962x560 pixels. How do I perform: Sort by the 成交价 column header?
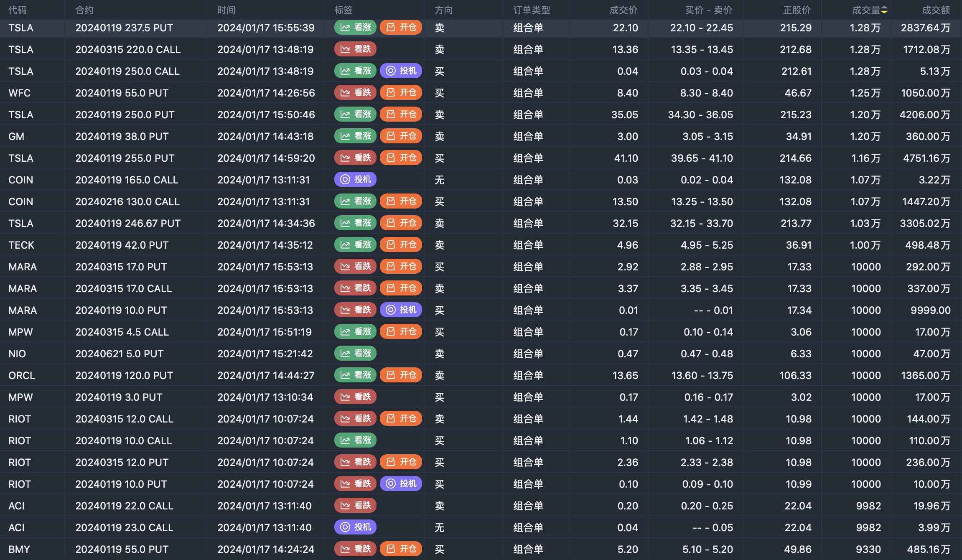(623, 10)
